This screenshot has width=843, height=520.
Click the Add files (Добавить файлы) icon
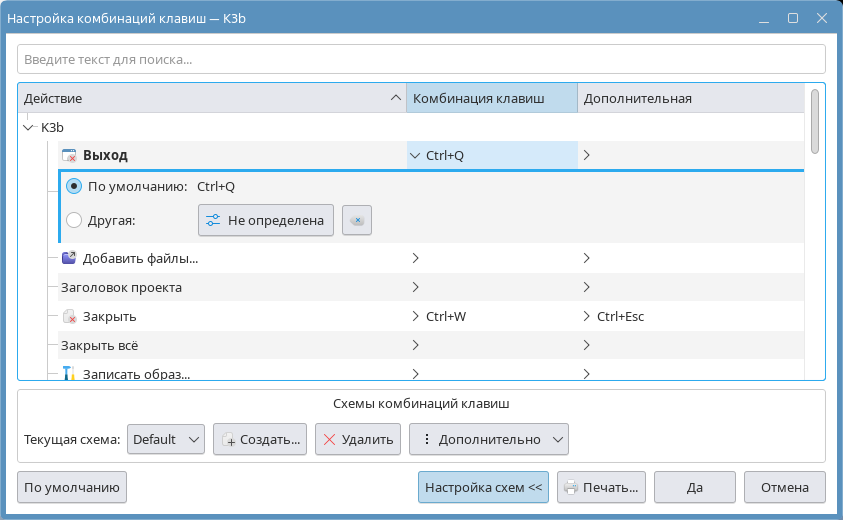[x=69, y=258]
